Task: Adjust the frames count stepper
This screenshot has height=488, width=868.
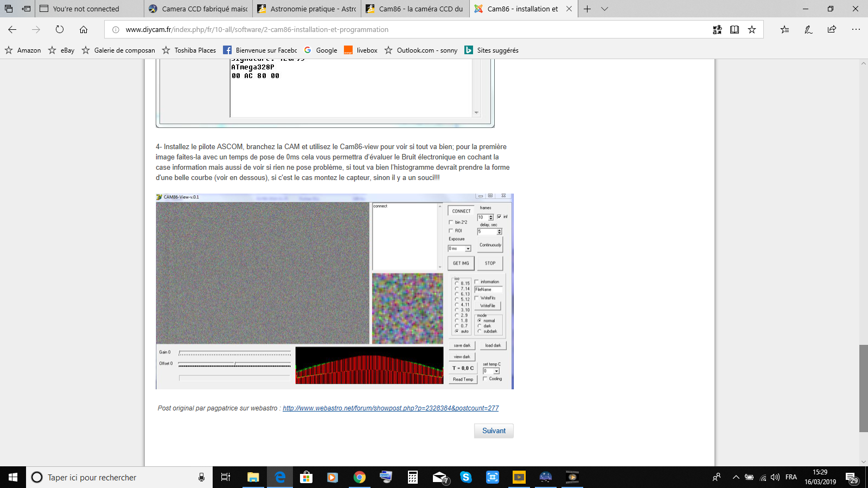Action: click(x=491, y=217)
